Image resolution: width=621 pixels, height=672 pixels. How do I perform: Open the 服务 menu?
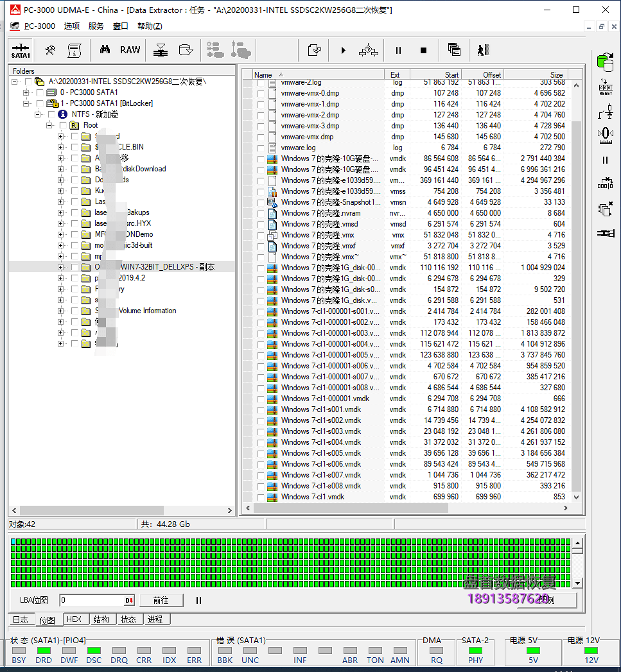tap(96, 26)
